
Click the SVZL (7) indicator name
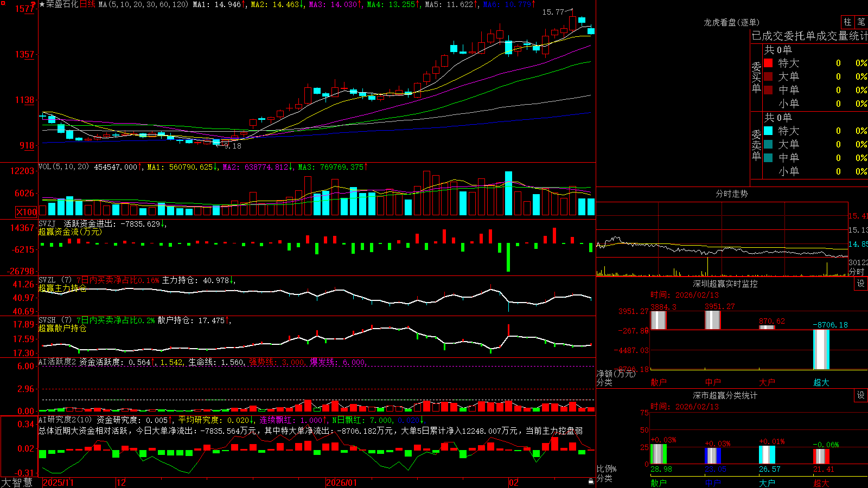(x=55, y=280)
